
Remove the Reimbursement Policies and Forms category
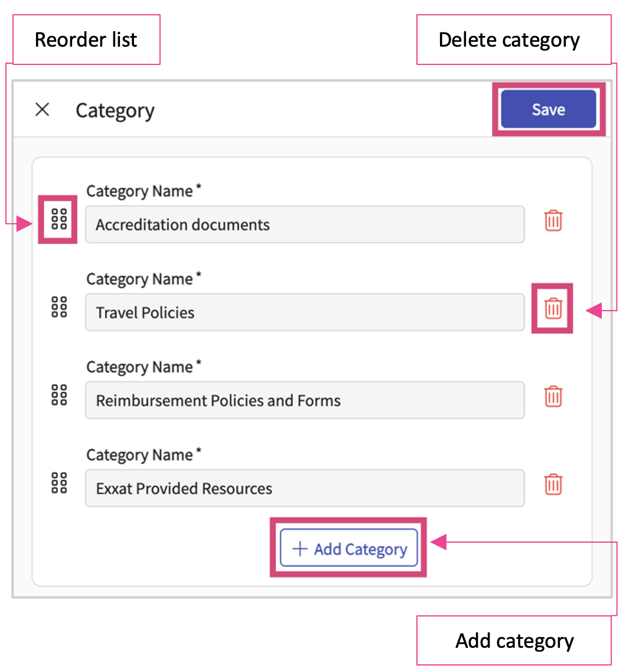pyautogui.click(x=553, y=396)
